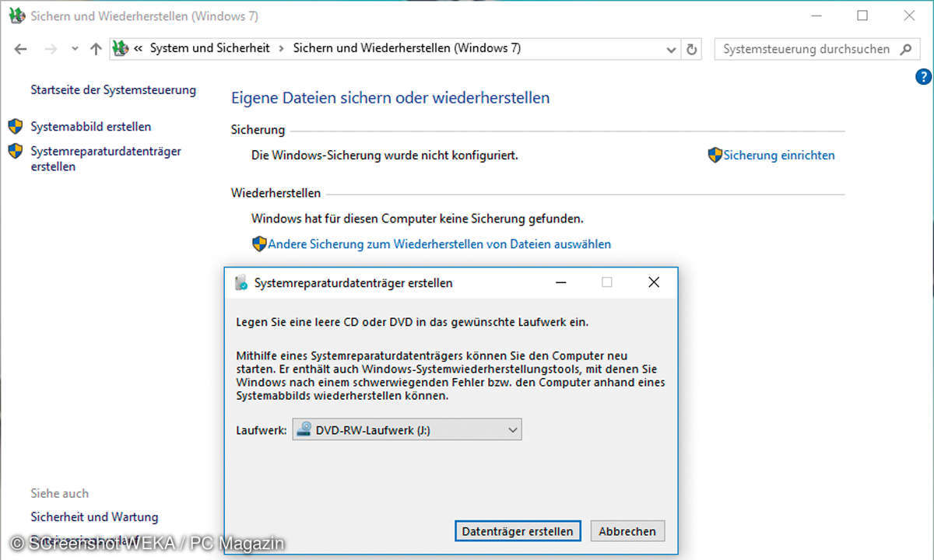Click 'Datenträger erstellen' button
The height and width of the screenshot is (560, 934).
coord(518,532)
